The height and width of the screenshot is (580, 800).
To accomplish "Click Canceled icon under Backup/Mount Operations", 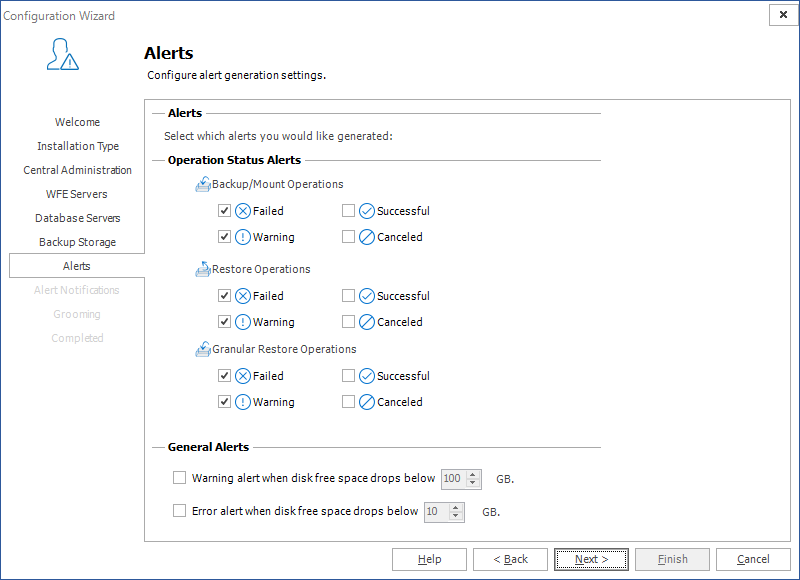I will click(367, 237).
